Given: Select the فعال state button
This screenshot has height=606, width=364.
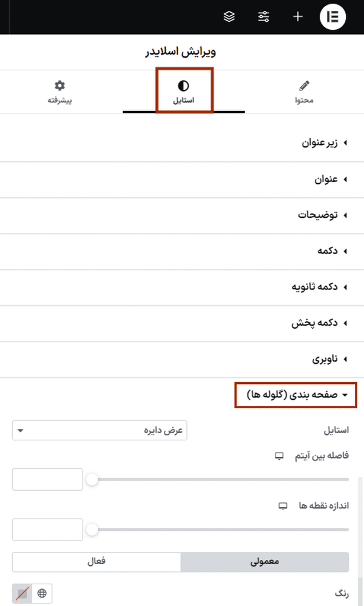Looking at the screenshot, I should pos(96,562).
